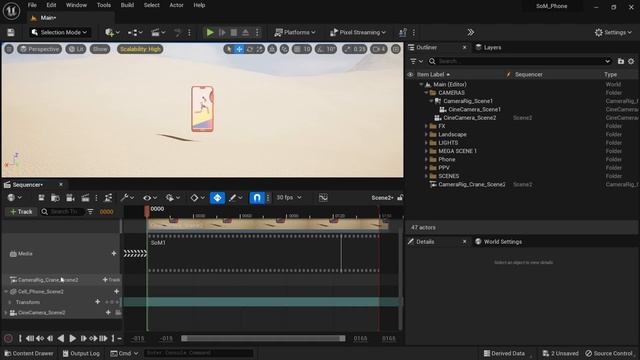Click the Lit view mode button
640x360 pixels.
pyautogui.click(x=76, y=49)
